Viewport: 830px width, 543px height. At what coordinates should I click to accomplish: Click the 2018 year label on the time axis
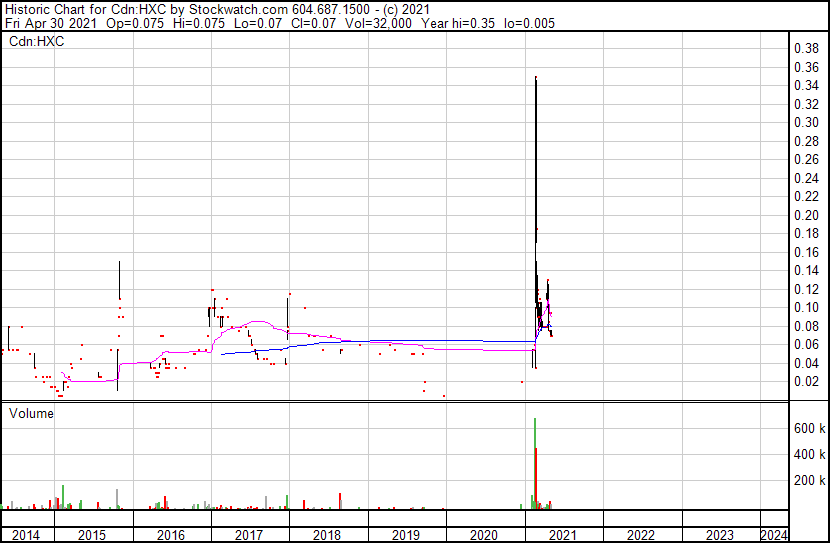coord(327,535)
